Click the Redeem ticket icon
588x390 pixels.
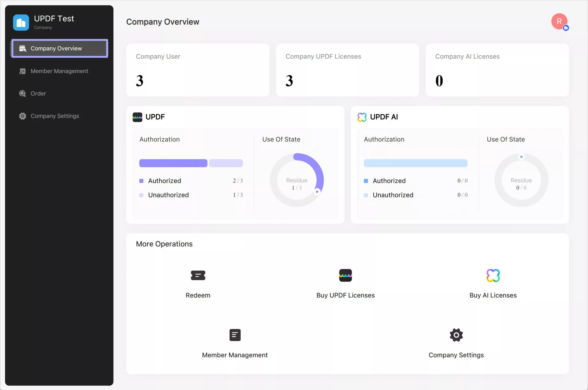[x=198, y=275]
